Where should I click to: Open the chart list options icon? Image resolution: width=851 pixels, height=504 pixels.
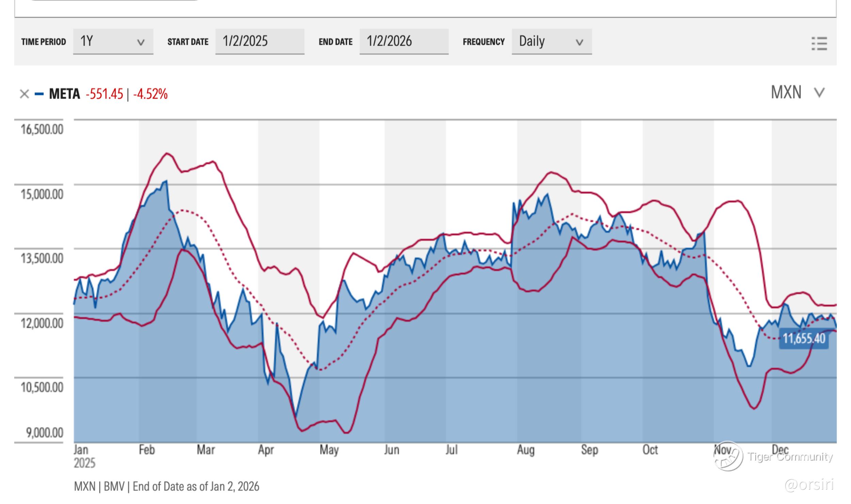coord(819,44)
